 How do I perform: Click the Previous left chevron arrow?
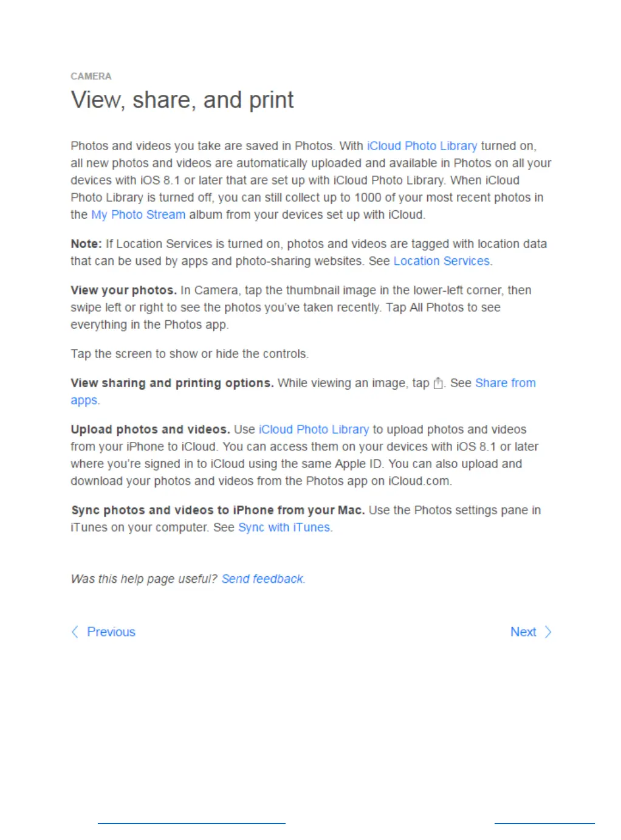click(x=75, y=632)
